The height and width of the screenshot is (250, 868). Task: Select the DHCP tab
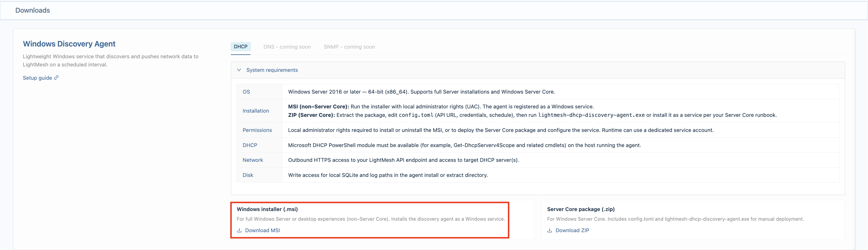click(241, 46)
